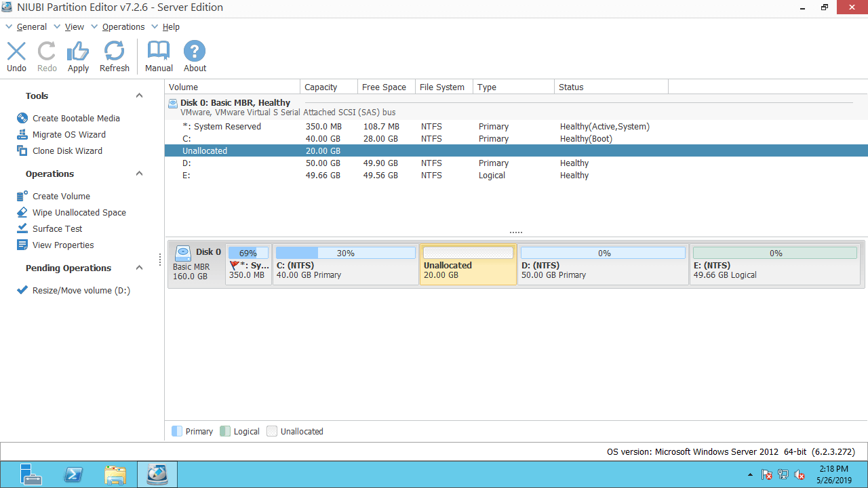Run Surface Test operation
868x488 pixels.
[57, 228]
